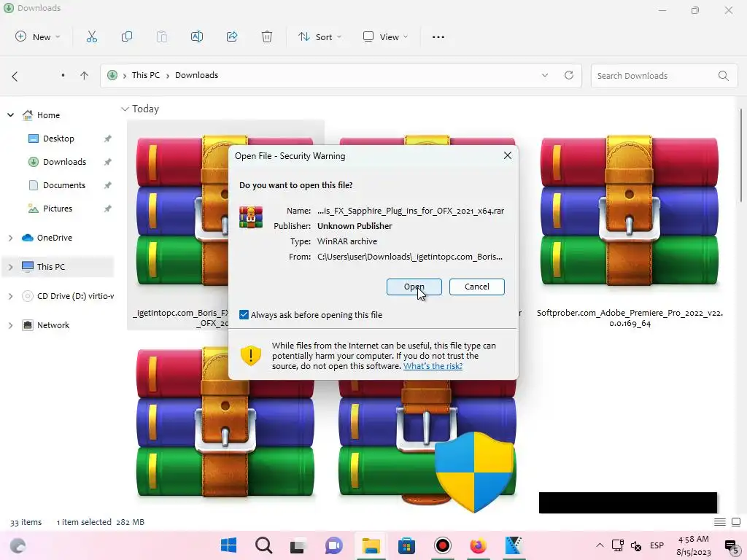Click the Delete trash icon in toolbar
This screenshot has width=747, height=560.
click(267, 36)
